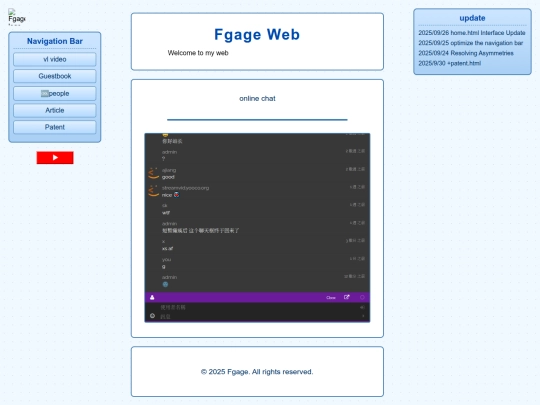
Task: Click the blue emoji in last admin message
Action: coord(165,284)
